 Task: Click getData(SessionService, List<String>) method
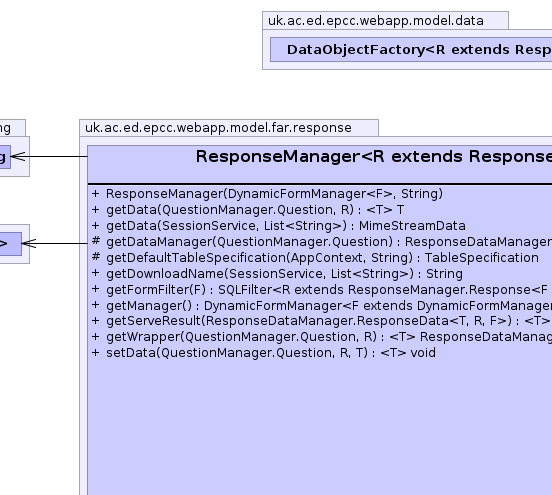pyautogui.click(x=286, y=226)
